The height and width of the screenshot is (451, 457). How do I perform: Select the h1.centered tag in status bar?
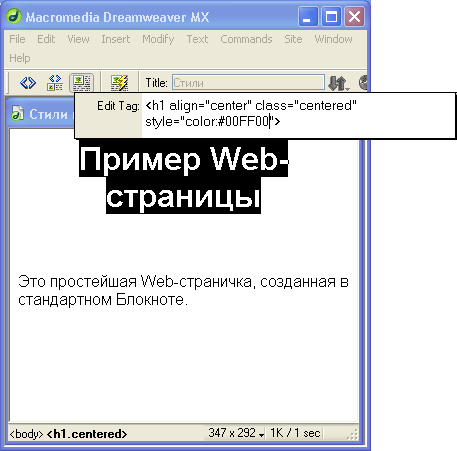pyautogui.click(x=87, y=434)
